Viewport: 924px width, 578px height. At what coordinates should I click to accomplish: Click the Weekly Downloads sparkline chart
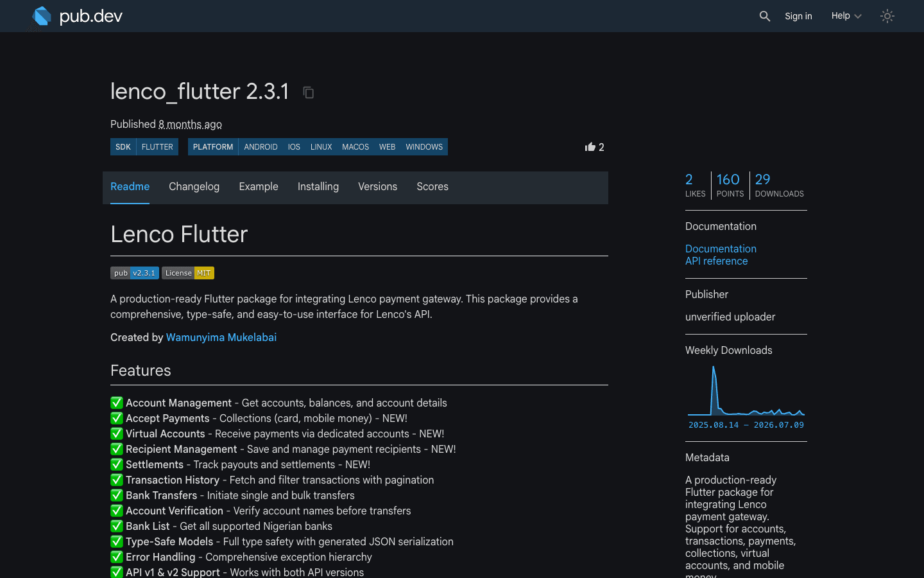click(x=746, y=391)
